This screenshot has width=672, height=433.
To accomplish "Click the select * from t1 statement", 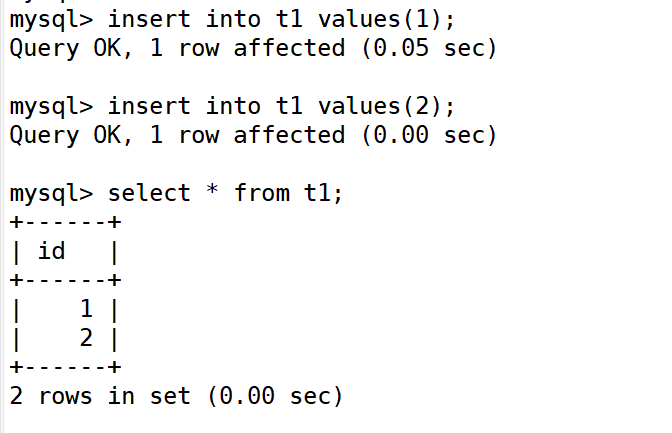I will pos(225,193).
